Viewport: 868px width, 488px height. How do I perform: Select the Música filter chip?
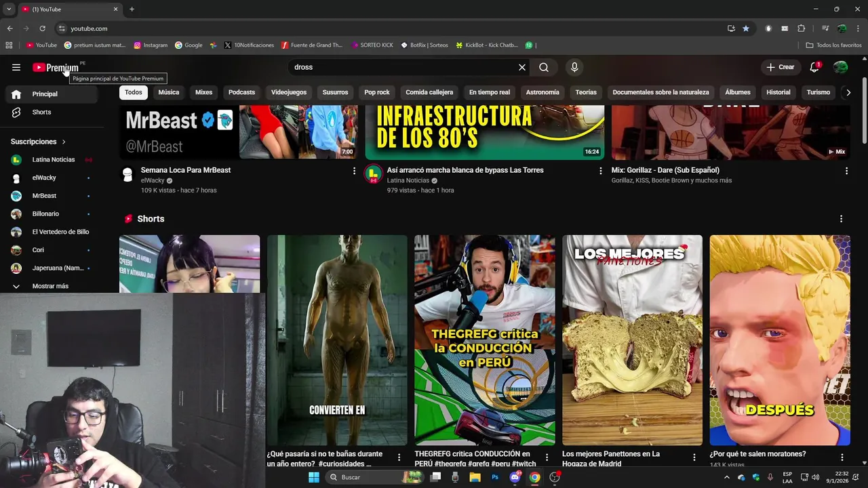click(x=169, y=92)
